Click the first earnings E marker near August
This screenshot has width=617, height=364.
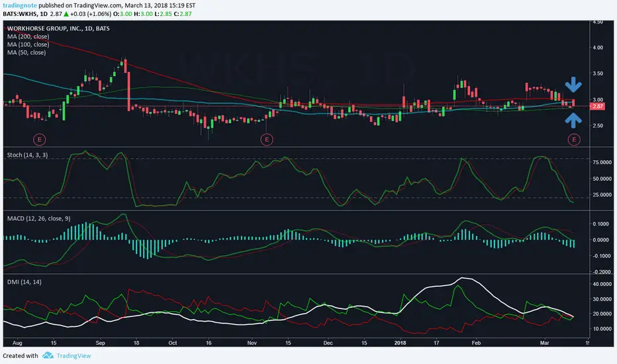tap(39, 139)
